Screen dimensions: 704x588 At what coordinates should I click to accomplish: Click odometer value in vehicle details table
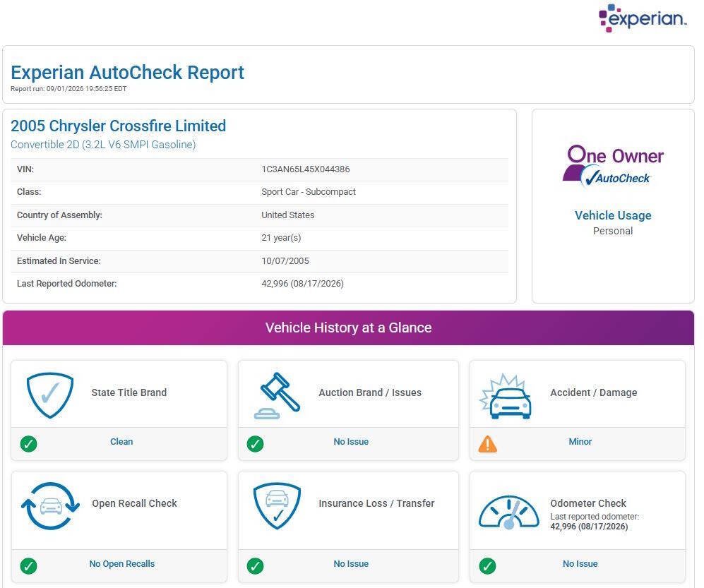click(303, 284)
